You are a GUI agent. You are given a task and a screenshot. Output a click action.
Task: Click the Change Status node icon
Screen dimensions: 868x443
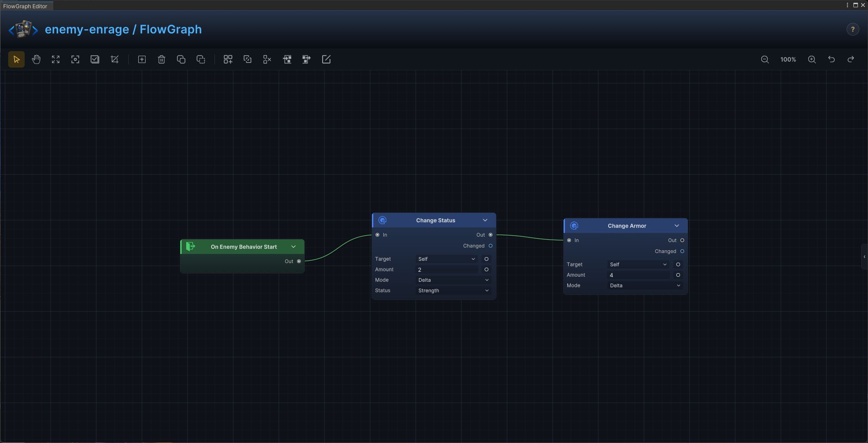pyautogui.click(x=382, y=220)
